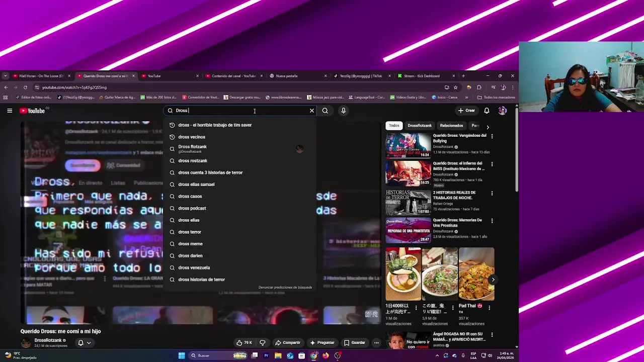
Task: Click the 'Preguntar' button
Action: pyautogui.click(x=322, y=342)
